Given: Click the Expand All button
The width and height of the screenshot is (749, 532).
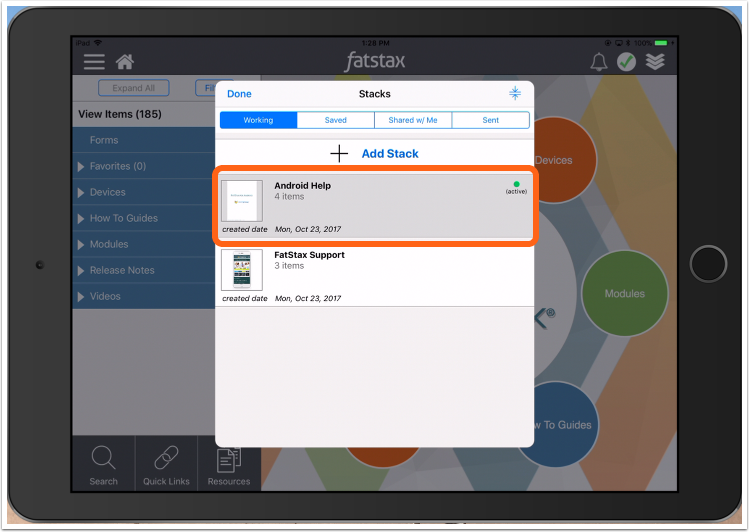Looking at the screenshot, I should tap(134, 88).
